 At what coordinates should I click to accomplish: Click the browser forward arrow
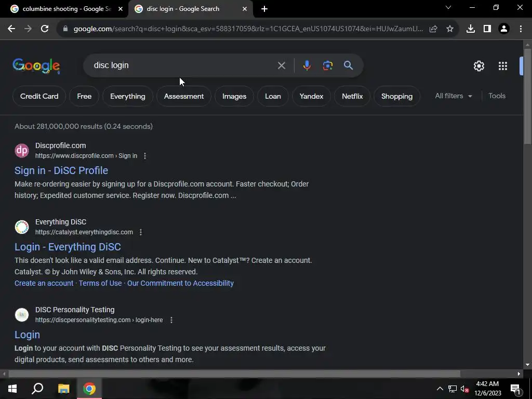tap(28, 29)
